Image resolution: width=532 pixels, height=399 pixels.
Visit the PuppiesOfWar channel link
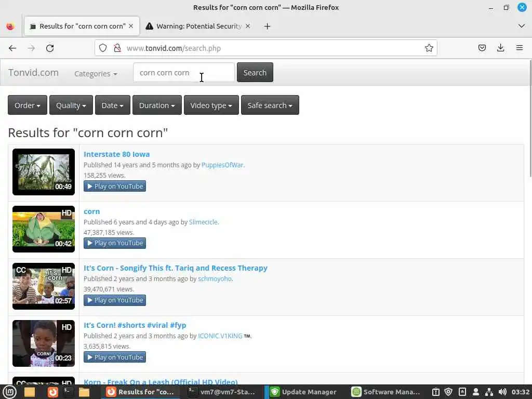[222, 165]
